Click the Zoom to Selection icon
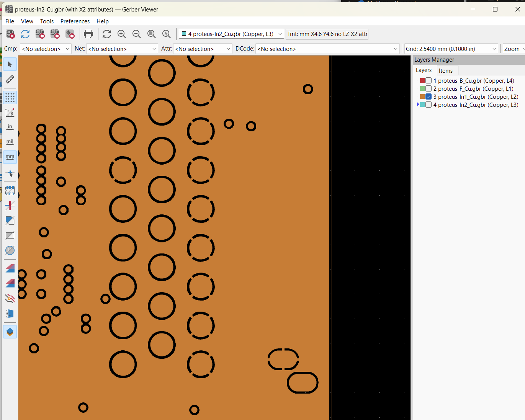Image resolution: width=525 pixels, height=420 pixels. [x=167, y=34]
